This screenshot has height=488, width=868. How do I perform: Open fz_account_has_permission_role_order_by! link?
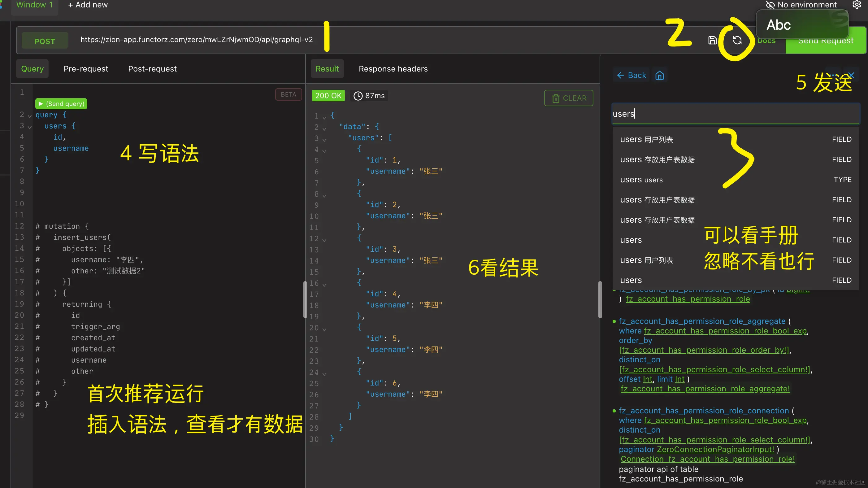point(704,350)
